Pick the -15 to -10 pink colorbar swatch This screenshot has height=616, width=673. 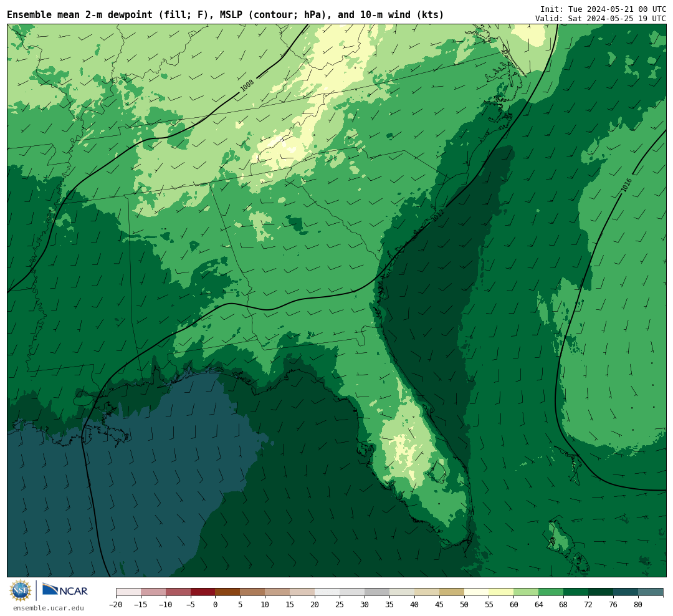click(153, 592)
